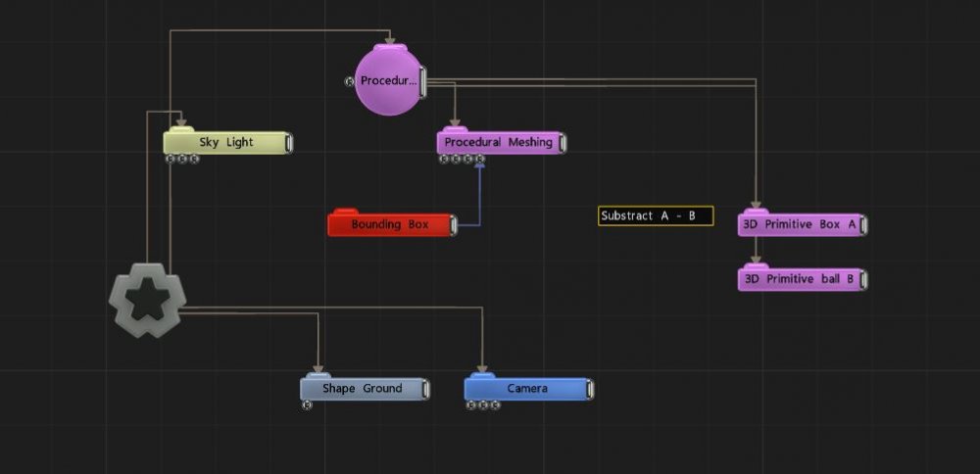Click output port of Procedural Meshing node
The width and height of the screenshot is (980, 474).
[563, 143]
